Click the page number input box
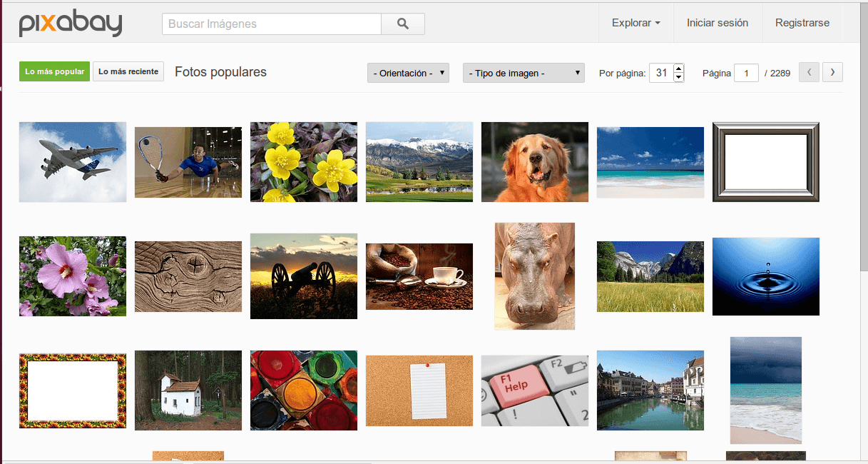 coord(746,73)
